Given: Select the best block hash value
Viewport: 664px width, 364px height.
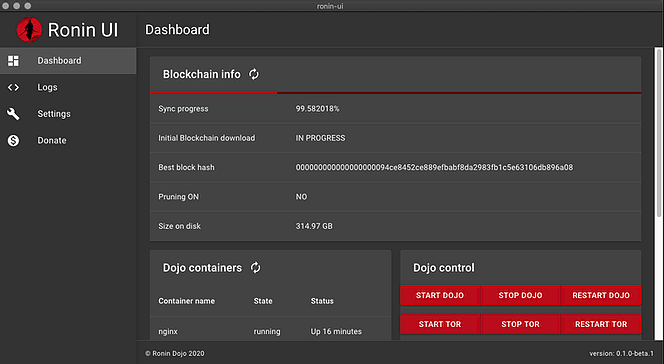Looking at the screenshot, I should coord(434,167).
